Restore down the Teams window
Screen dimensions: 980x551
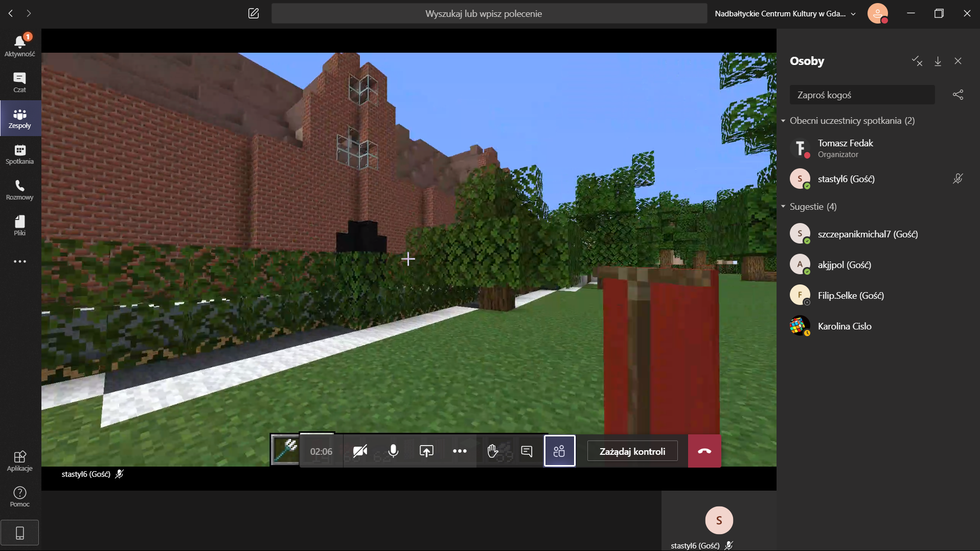(x=939, y=13)
